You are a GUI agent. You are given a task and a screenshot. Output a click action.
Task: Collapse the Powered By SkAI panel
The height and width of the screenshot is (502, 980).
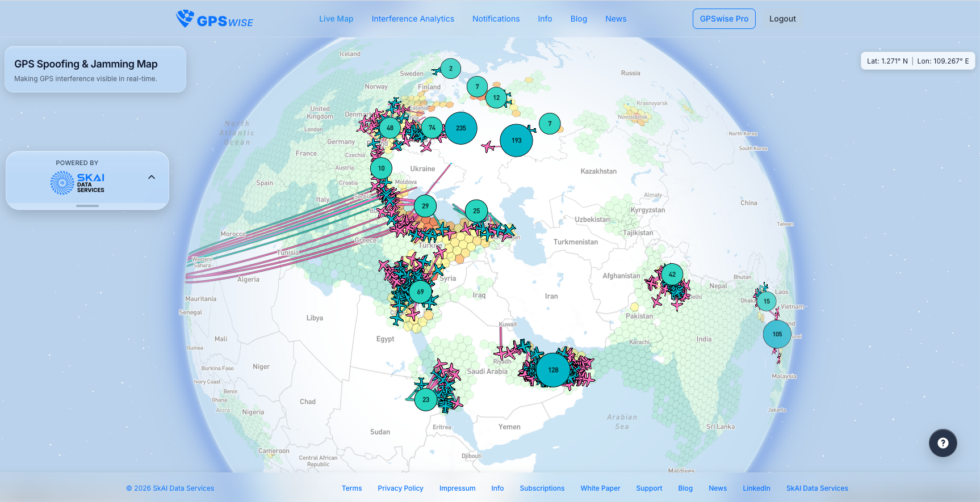coord(152,177)
